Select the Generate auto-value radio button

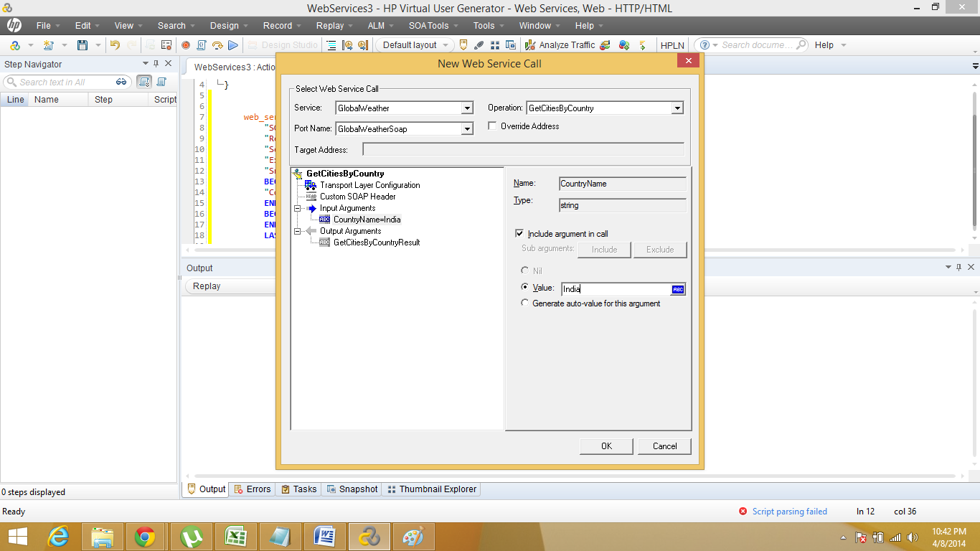pos(524,303)
